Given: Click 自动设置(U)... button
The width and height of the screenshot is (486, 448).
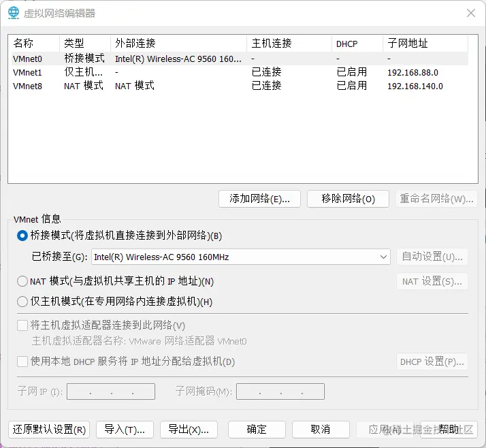Looking at the screenshot, I should 432,257.
